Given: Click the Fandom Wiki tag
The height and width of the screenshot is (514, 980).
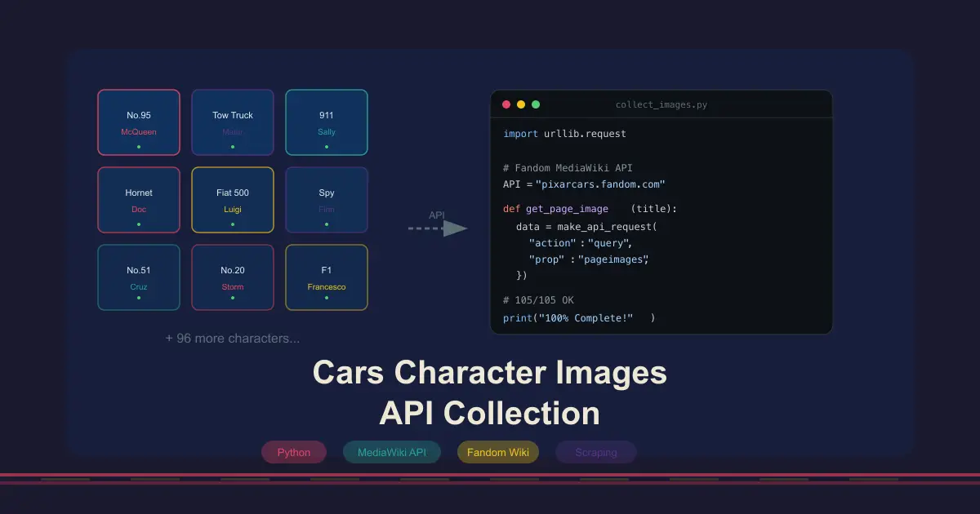Looking at the screenshot, I should coord(498,452).
